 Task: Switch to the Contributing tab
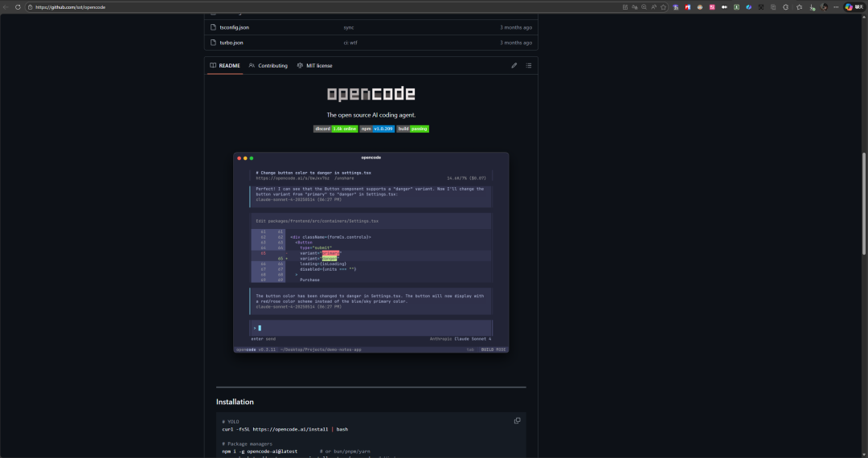[268, 65]
